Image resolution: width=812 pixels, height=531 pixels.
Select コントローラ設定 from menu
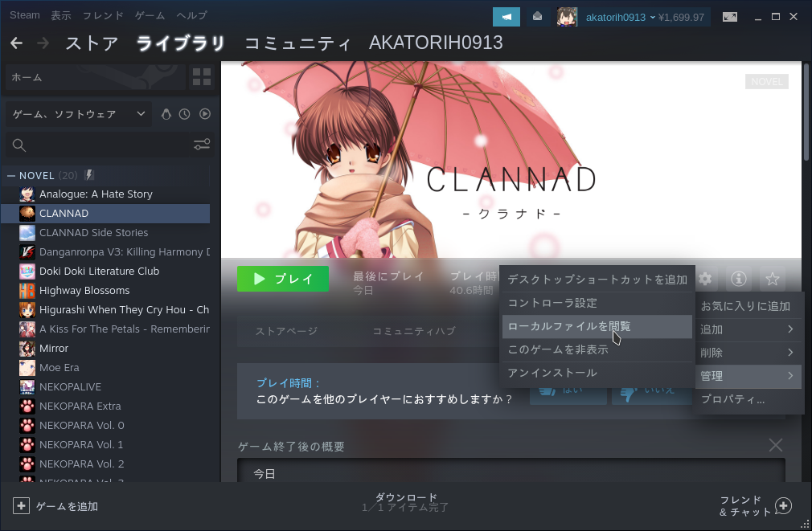[597, 303]
